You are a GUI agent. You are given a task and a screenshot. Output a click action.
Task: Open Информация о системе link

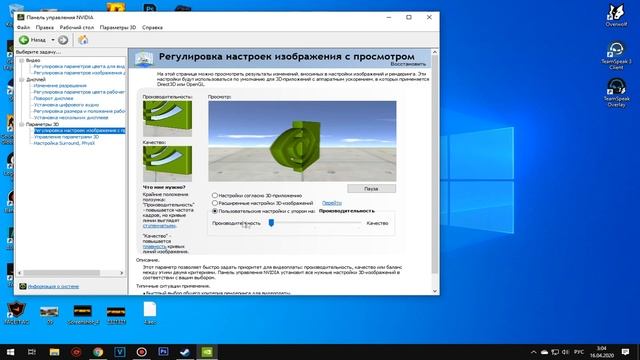[53, 287]
